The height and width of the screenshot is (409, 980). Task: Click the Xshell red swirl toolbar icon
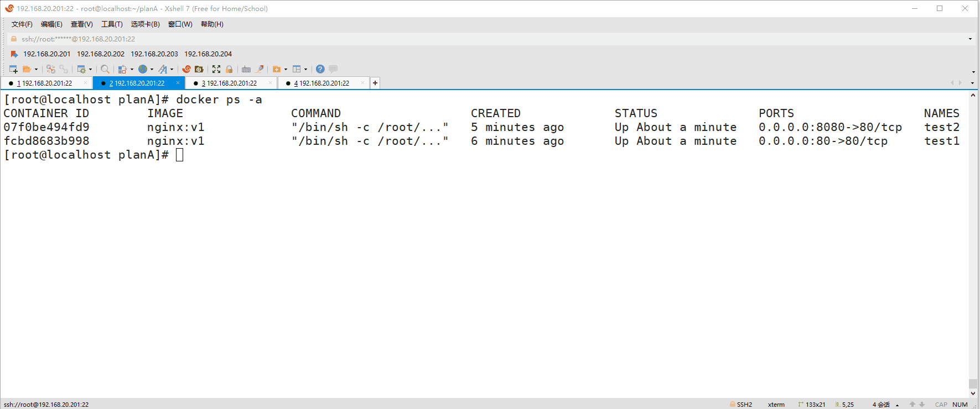click(x=186, y=69)
